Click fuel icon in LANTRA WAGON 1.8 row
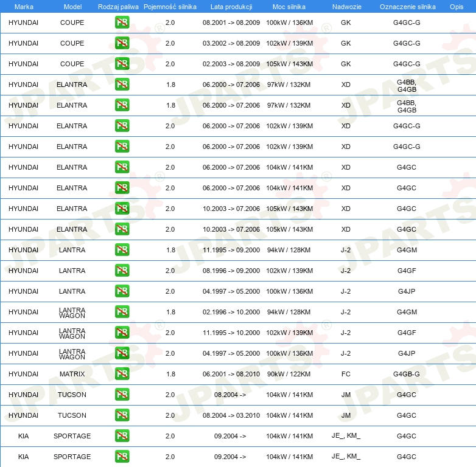The height and width of the screenshot is (467, 476). pyautogui.click(x=122, y=312)
